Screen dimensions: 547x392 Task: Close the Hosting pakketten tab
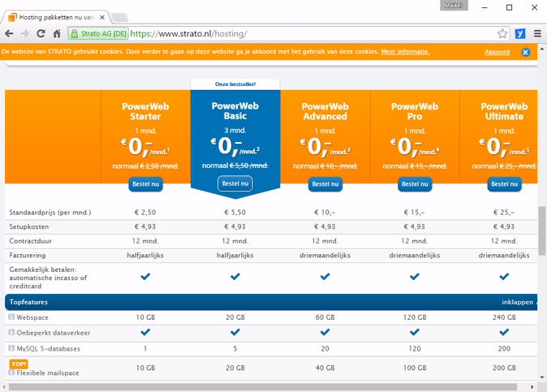[102, 17]
